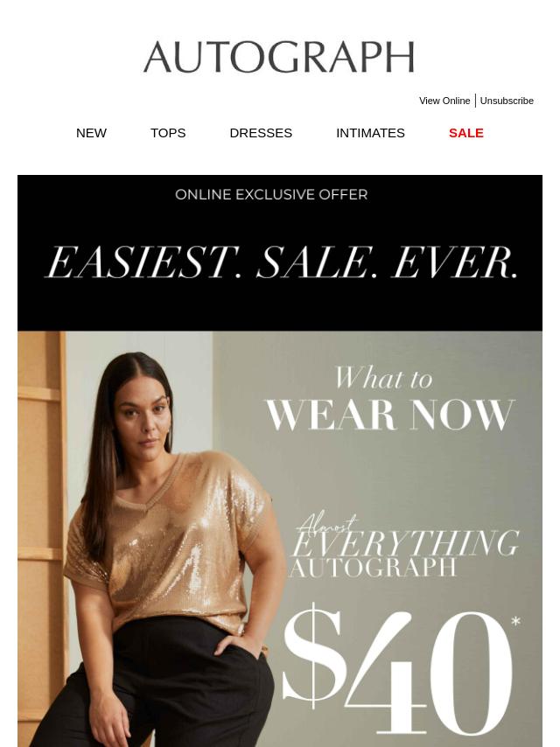This screenshot has height=747, width=560.
Task: Click the Unsubscribe link
Action: point(507,101)
